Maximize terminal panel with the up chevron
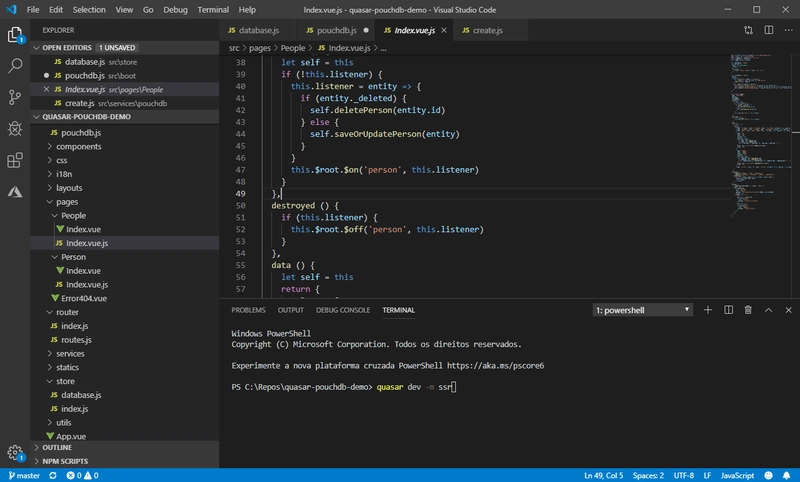Image resolution: width=800 pixels, height=482 pixels. 769,310
